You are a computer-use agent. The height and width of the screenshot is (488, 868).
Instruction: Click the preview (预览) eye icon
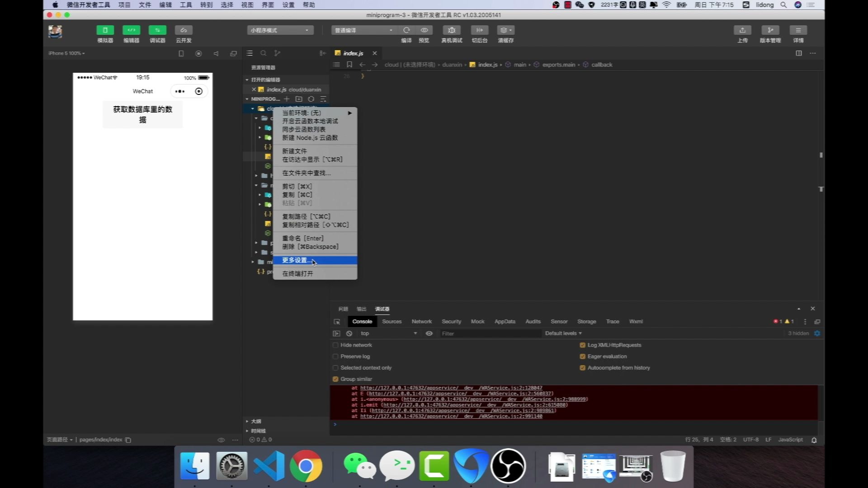424,30
